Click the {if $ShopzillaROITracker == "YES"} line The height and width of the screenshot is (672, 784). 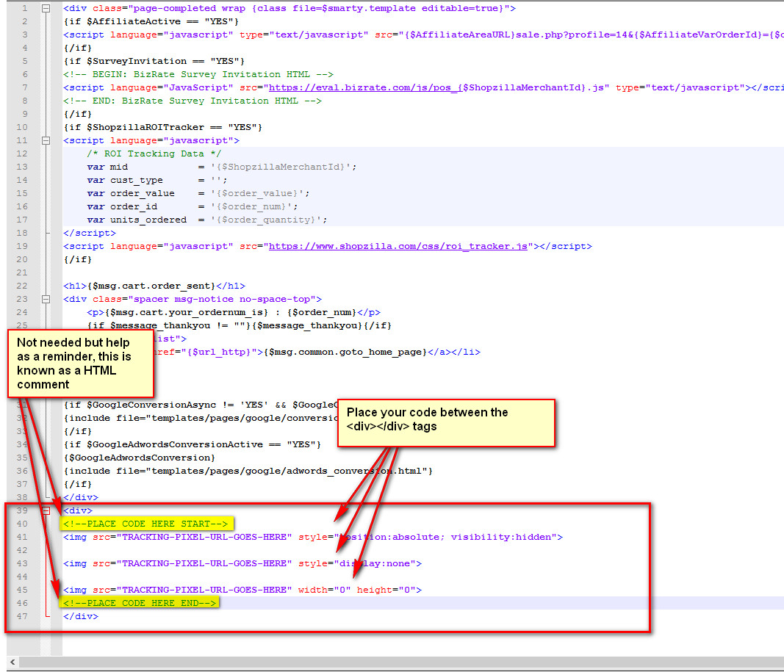click(x=162, y=127)
